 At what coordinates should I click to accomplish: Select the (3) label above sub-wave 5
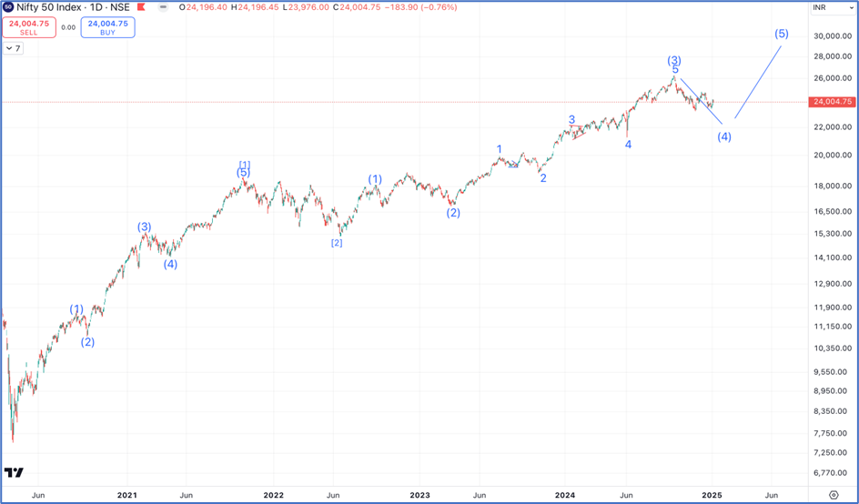point(674,60)
